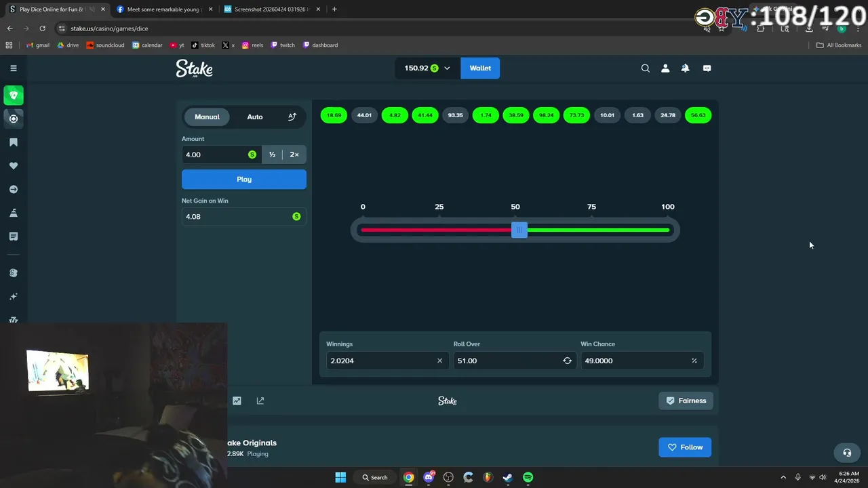Viewport: 868px width, 488px height.
Task: Click the share arrow icon below the game
Action: [x=260, y=401]
